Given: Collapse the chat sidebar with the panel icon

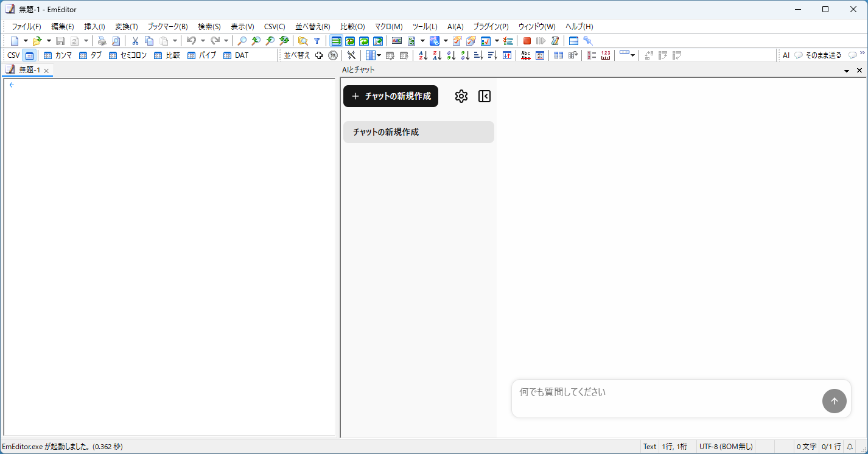Looking at the screenshot, I should pyautogui.click(x=485, y=96).
